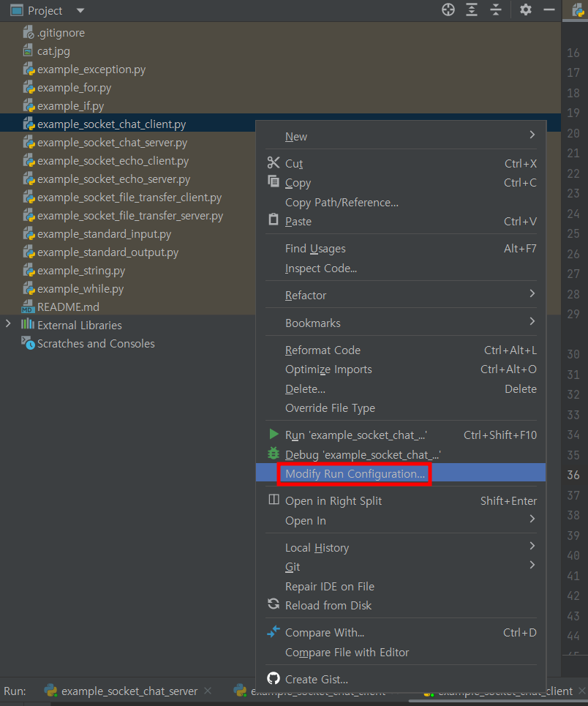Choose Paste from the context menu

pyautogui.click(x=401, y=222)
